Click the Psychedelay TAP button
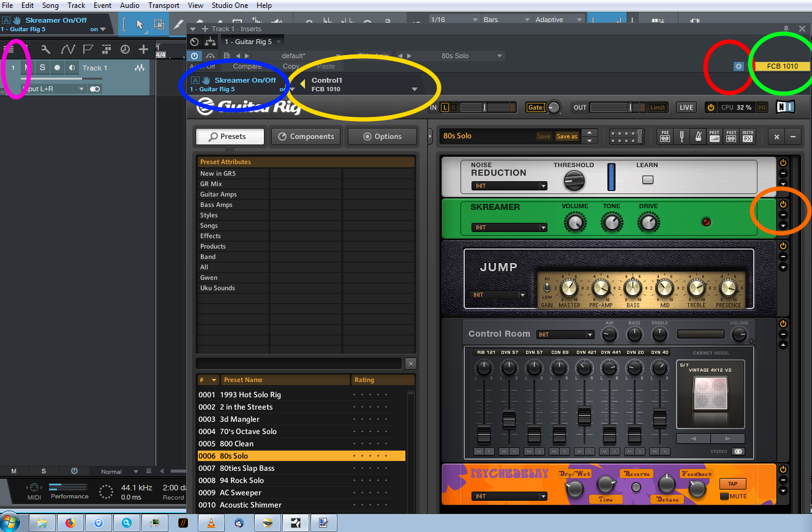 [732, 484]
